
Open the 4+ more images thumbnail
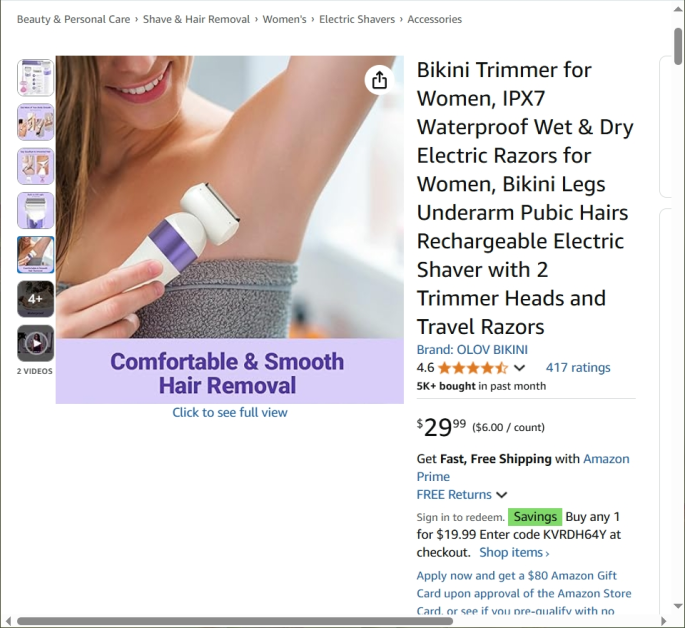[35, 299]
